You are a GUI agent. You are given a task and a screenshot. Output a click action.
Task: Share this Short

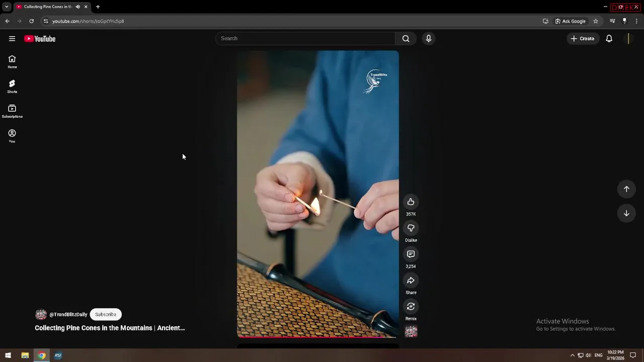[411, 280]
